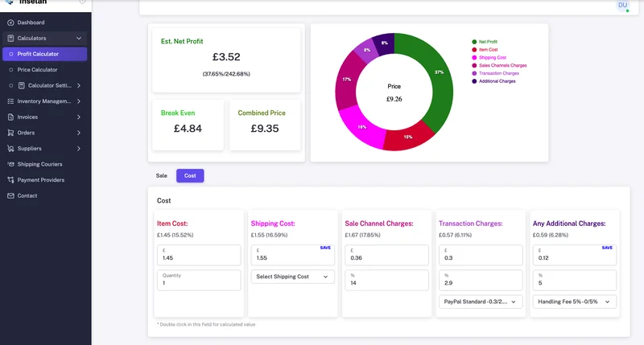Open the Dashboard icon in sidebar
Viewport: 644px width, 345px height.
click(x=10, y=23)
